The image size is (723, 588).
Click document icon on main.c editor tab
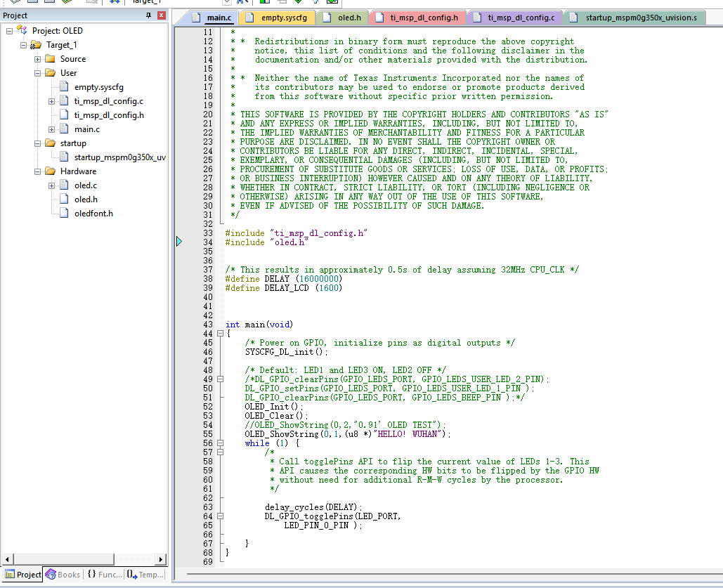coord(197,18)
